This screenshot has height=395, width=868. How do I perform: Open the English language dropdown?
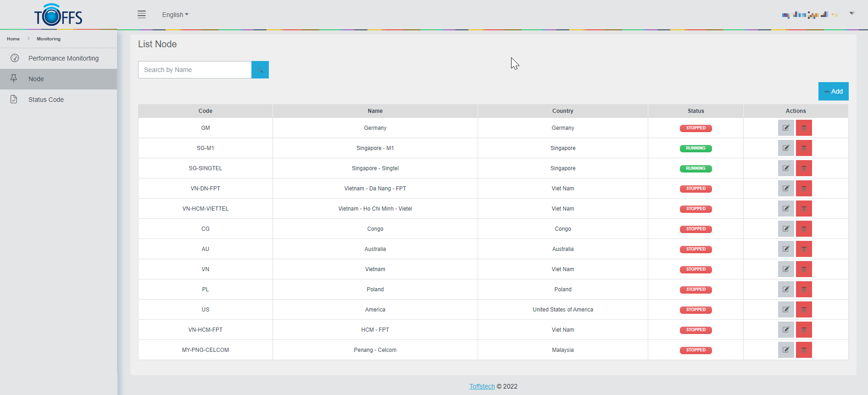tap(175, 15)
